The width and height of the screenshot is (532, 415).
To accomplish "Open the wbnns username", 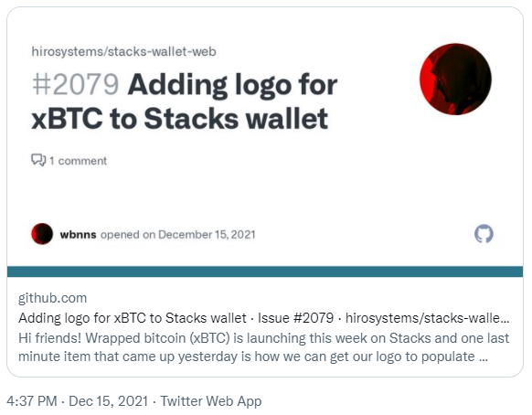I will tap(78, 235).
